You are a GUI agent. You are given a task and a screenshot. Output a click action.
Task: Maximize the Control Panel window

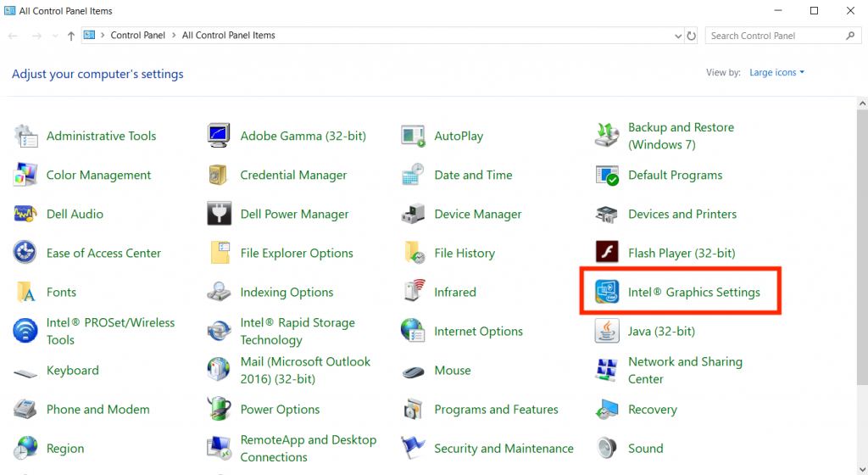814,10
